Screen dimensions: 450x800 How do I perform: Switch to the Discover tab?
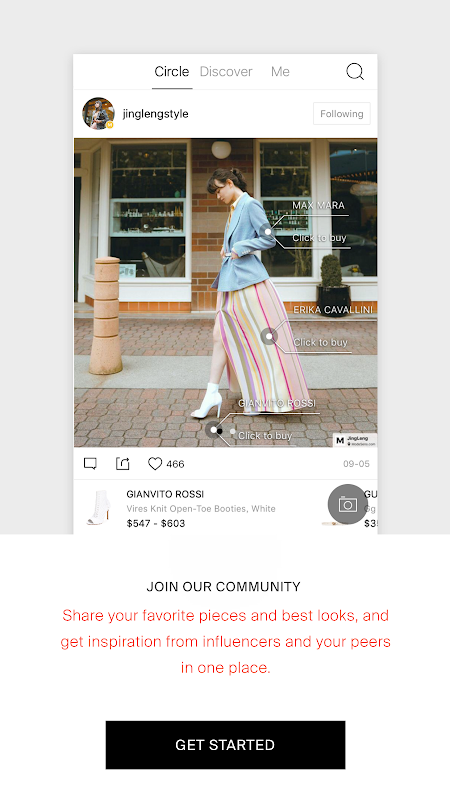[x=226, y=71]
